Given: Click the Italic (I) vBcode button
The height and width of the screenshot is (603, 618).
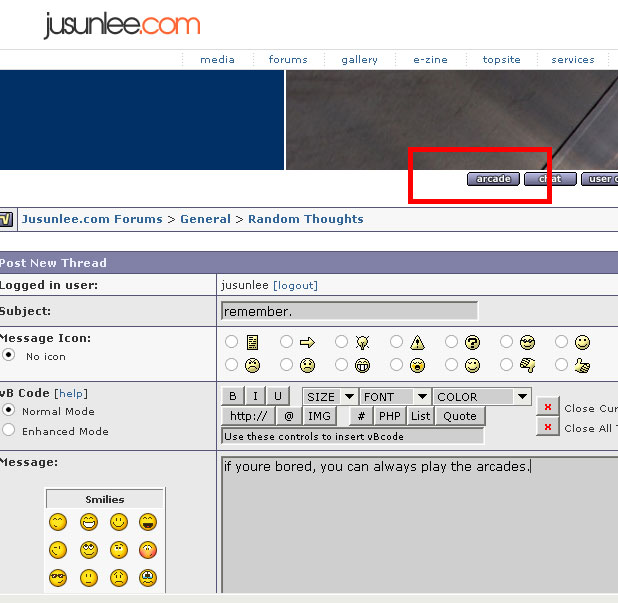Looking at the screenshot, I should point(255,396).
